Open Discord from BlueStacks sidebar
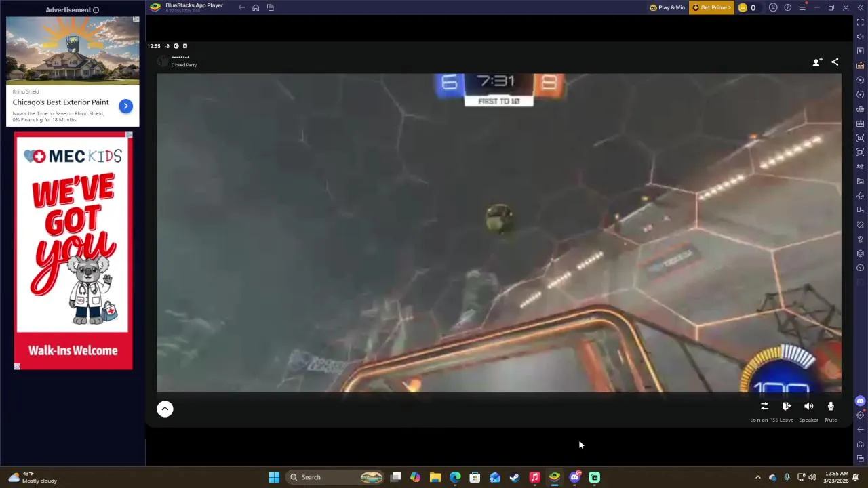The width and height of the screenshot is (868, 488). pyautogui.click(x=861, y=401)
